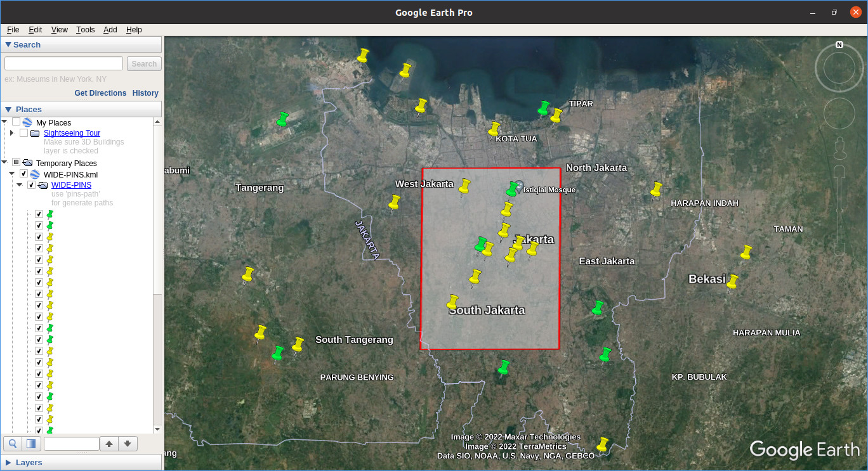Open the File menu
Image resolution: width=868 pixels, height=471 pixels.
pos(13,30)
